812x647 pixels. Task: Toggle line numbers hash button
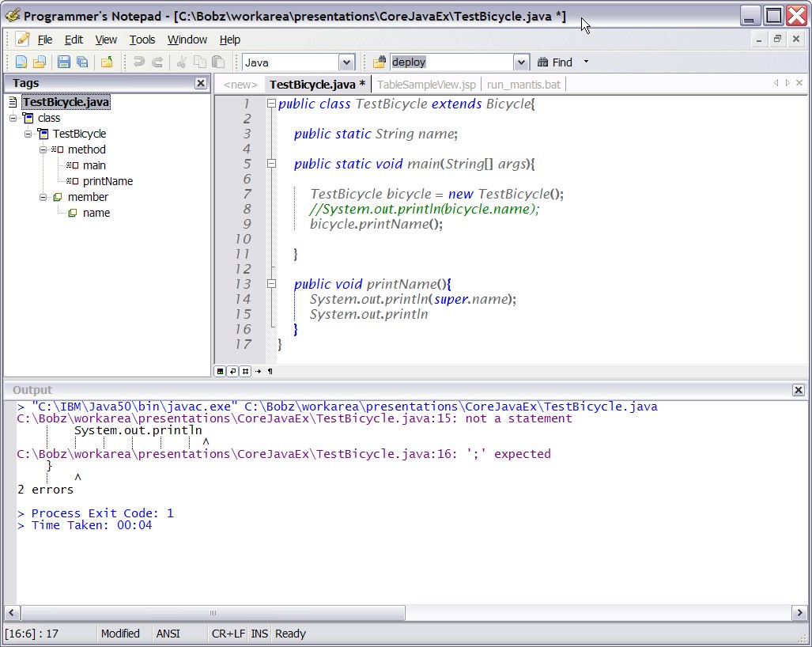coord(245,371)
